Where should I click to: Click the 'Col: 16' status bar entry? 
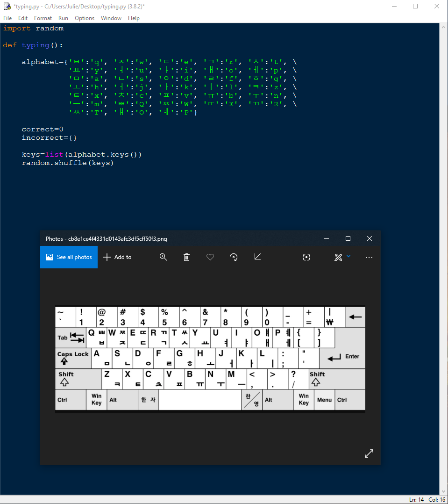437,499
